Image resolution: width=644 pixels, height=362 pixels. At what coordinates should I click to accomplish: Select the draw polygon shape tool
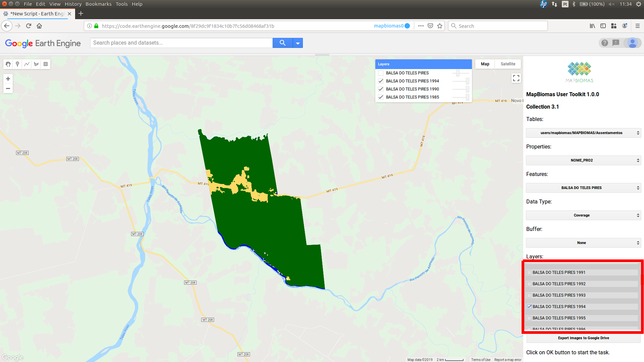(x=36, y=64)
